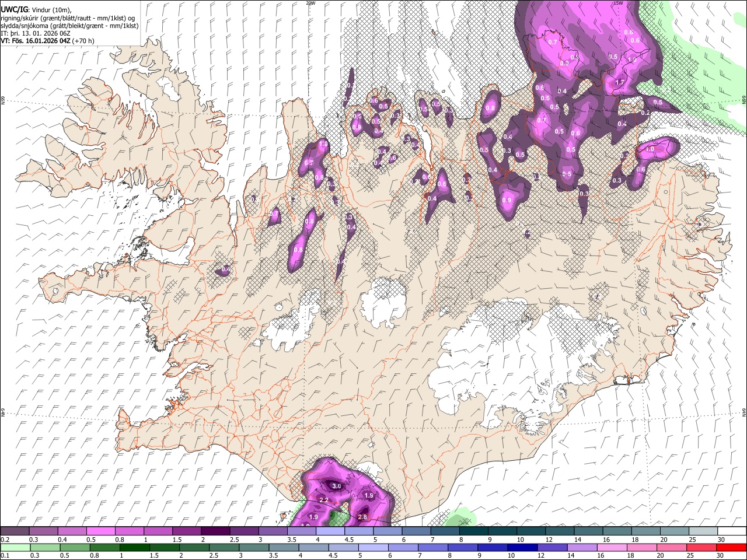The image size is (747, 560).
Task: Click the periwinkle snow-scale swatch starting at 4
Action: tap(330, 531)
